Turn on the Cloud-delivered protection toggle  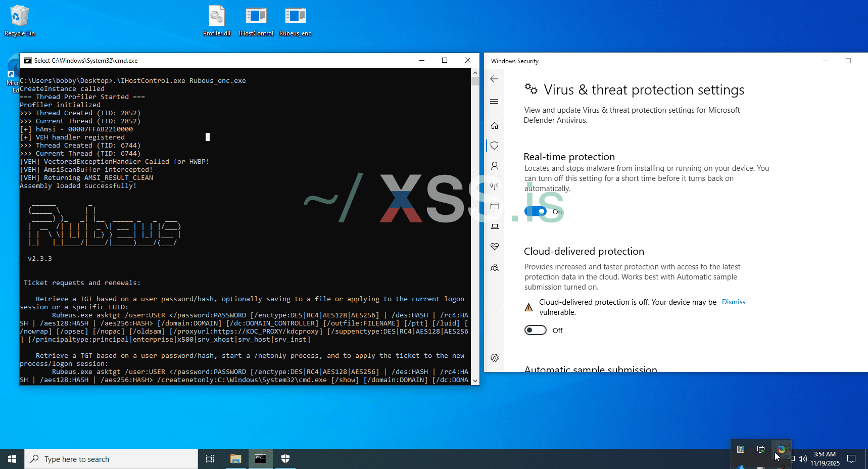tap(536, 330)
